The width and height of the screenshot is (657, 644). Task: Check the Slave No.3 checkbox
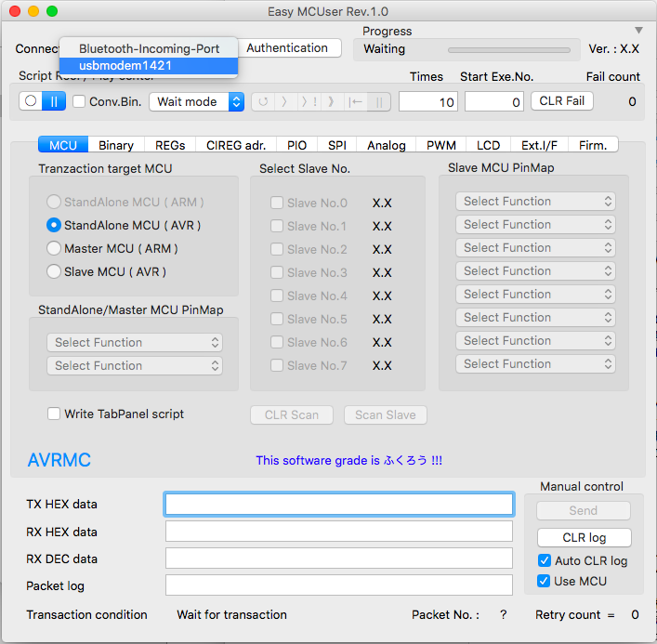277,272
